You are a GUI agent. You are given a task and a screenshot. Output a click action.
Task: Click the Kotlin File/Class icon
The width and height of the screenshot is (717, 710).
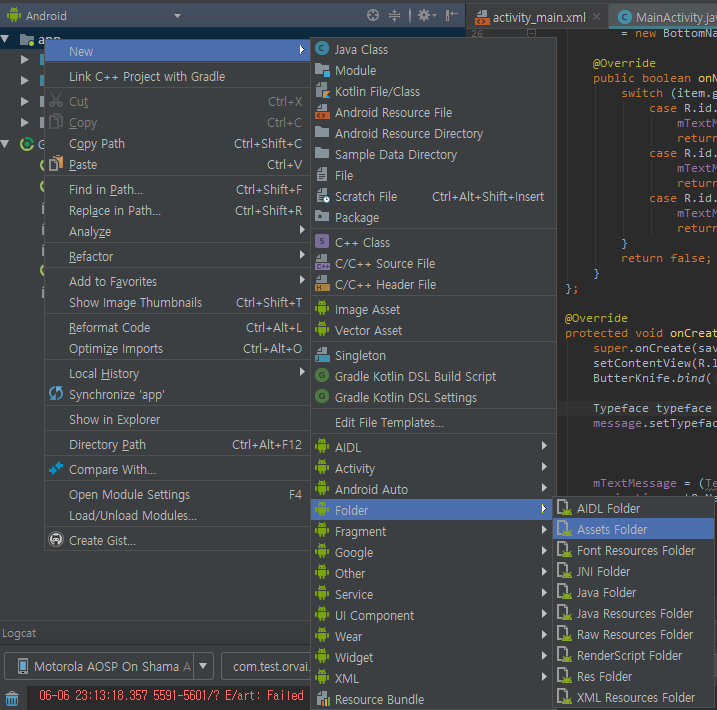322,91
